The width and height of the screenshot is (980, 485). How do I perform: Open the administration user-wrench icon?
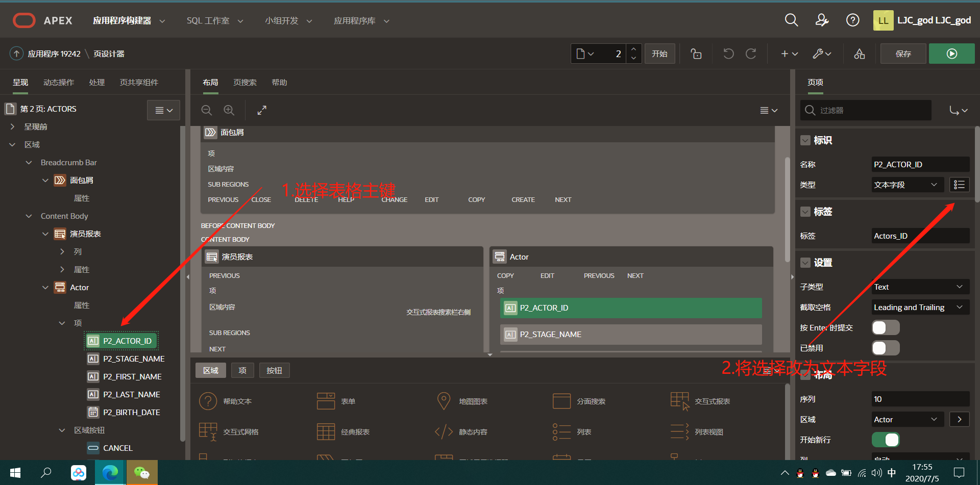pyautogui.click(x=822, y=20)
